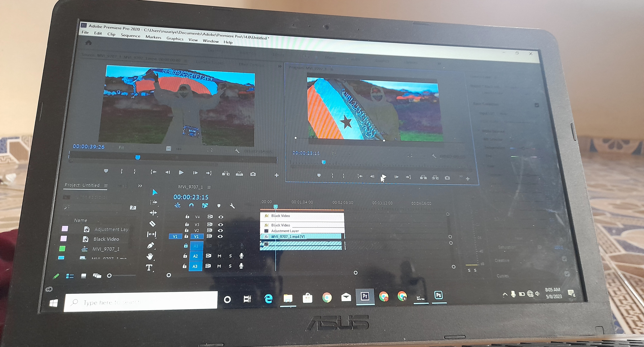Toggle lock on A1 track
This screenshot has height=347, width=644.
[186, 246]
